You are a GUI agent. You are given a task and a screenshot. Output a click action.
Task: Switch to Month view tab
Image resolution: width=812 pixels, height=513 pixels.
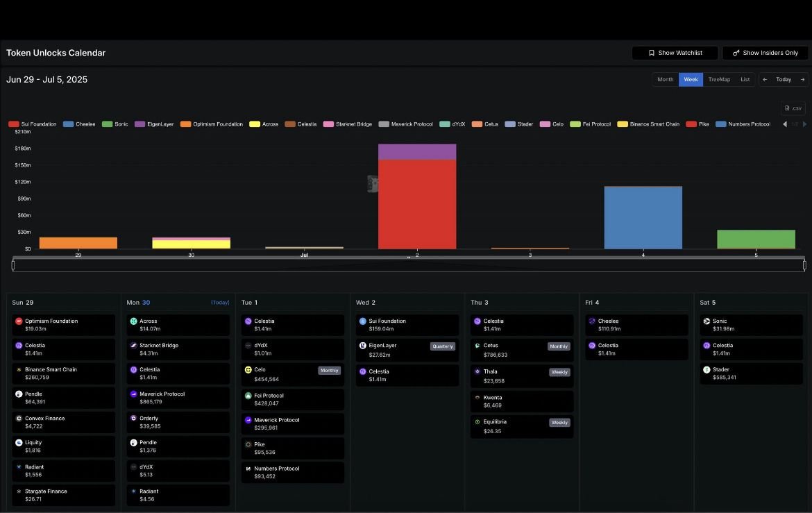point(665,79)
